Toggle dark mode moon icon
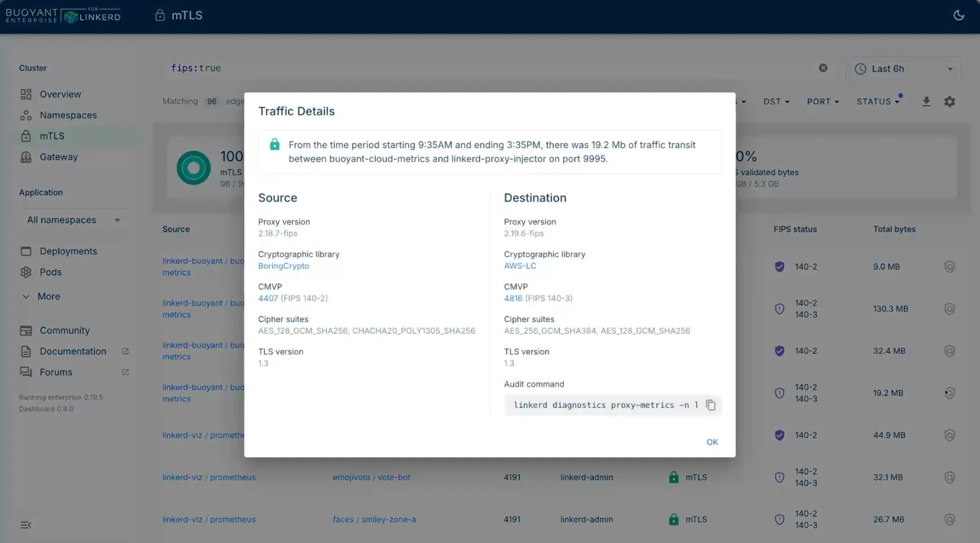 click(x=958, y=15)
